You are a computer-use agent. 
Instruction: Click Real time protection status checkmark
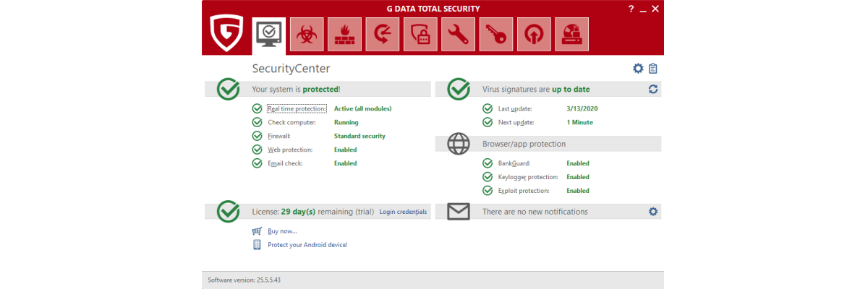pyautogui.click(x=257, y=108)
